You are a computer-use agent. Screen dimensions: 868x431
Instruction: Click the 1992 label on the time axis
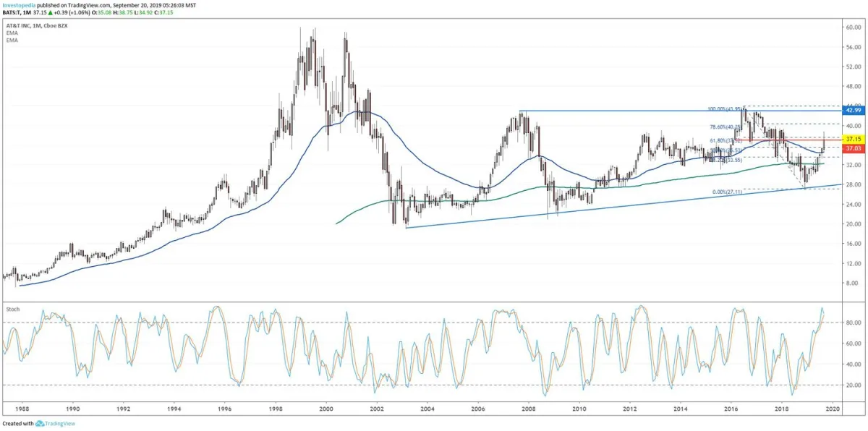124,409
